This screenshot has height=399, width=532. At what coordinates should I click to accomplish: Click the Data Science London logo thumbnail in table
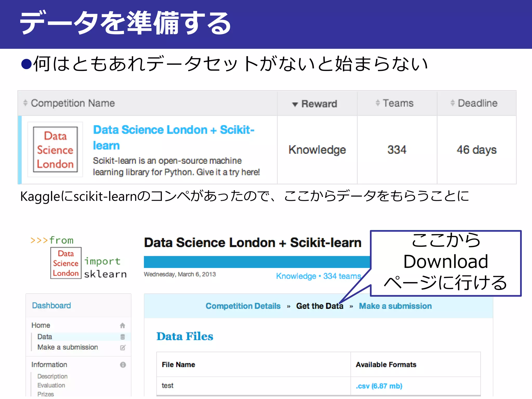(55, 150)
